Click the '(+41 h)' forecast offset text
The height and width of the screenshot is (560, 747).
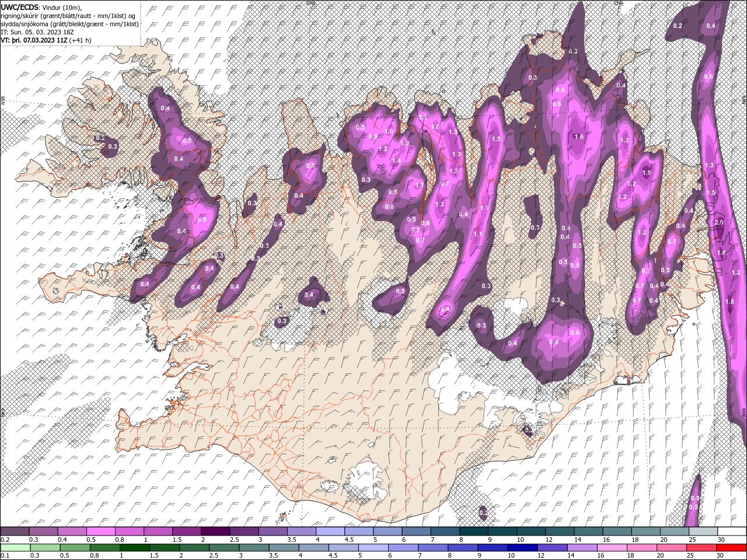coord(81,41)
